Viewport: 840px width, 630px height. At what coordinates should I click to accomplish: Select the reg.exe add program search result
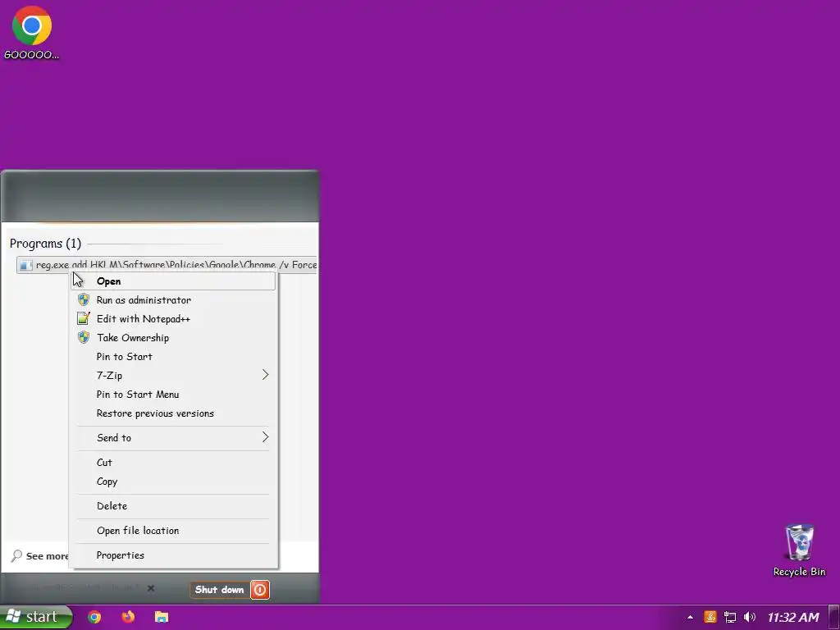pyautogui.click(x=167, y=265)
